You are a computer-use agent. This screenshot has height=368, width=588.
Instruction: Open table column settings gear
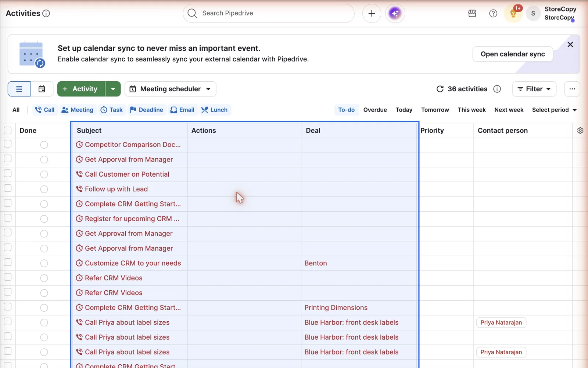tap(580, 130)
